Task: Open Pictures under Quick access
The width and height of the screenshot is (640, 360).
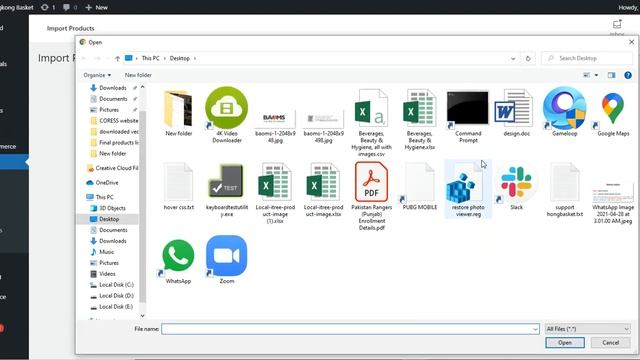Action: (109, 110)
